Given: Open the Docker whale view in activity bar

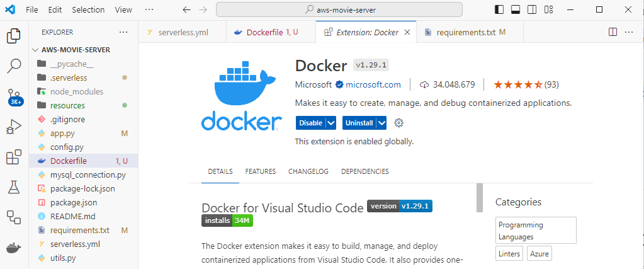Looking at the screenshot, I should click(14, 248).
